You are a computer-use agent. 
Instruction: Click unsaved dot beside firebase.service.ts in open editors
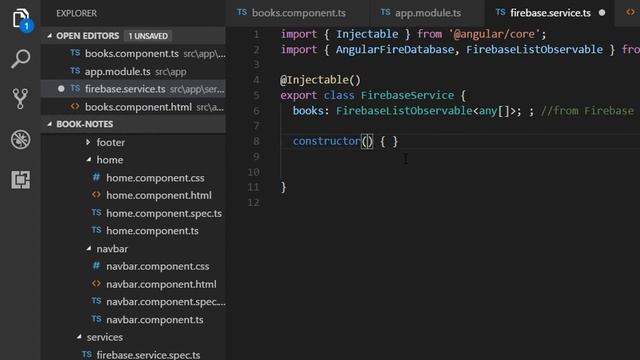61,89
